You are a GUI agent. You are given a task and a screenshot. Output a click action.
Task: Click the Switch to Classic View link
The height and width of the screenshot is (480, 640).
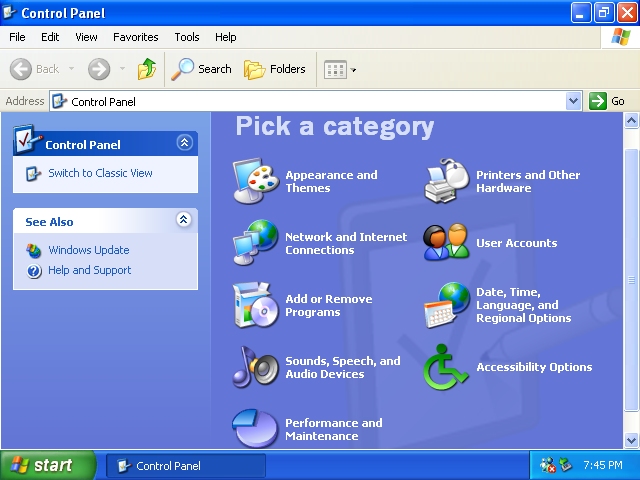click(100, 173)
